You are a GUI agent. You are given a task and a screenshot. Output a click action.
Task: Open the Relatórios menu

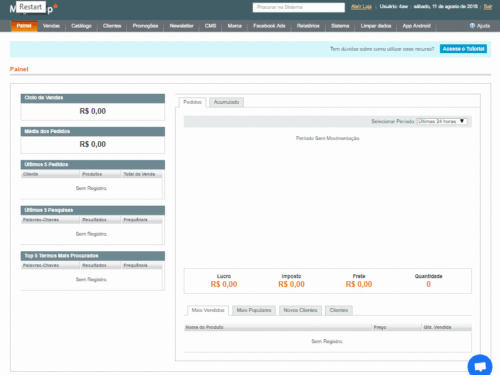(308, 26)
